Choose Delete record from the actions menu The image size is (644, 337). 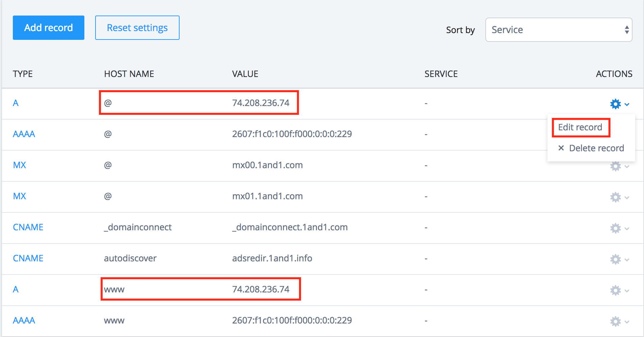pyautogui.click(x=596, y=148)
